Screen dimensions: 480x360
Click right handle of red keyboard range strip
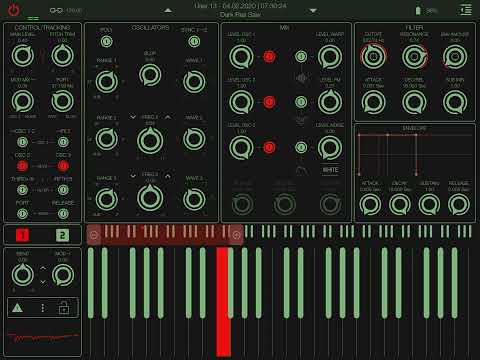point(236,235)
